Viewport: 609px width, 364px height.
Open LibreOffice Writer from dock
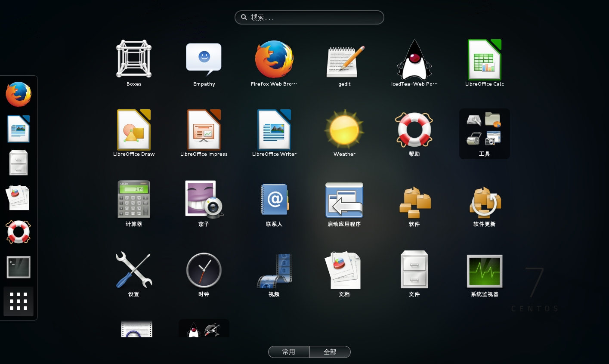[x=19, y=129]
